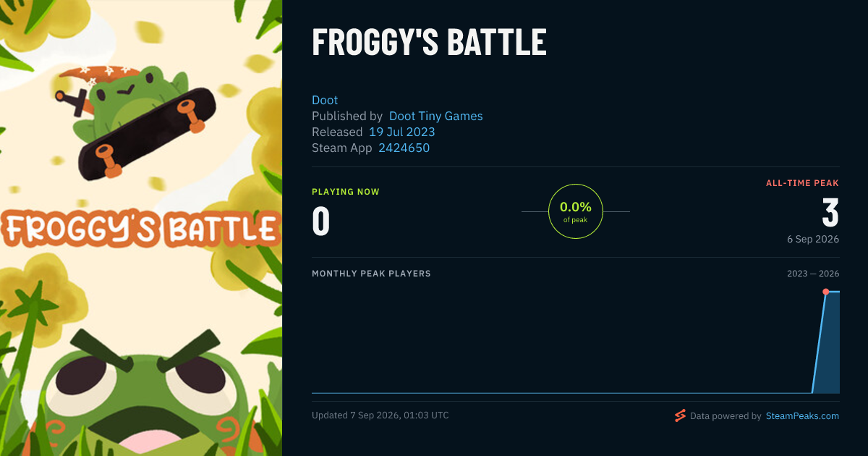
Task: Click the all-time peak number 3
Action: (830, 212)
